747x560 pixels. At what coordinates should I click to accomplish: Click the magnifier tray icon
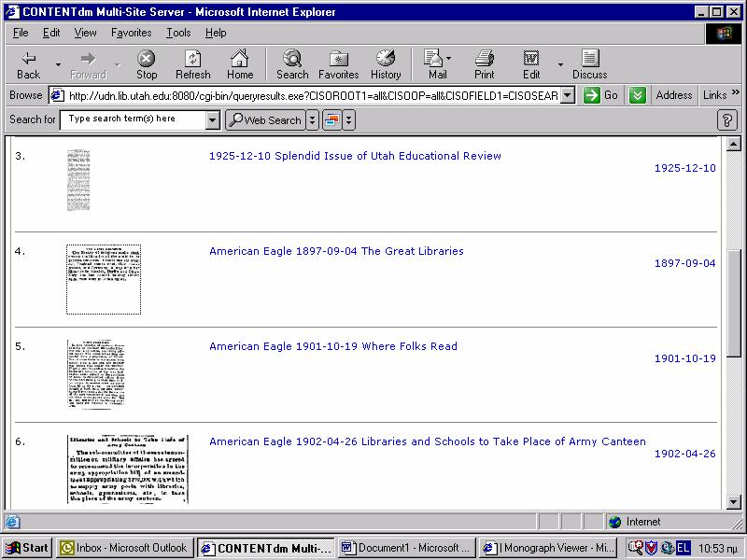[x=635, y=548]
